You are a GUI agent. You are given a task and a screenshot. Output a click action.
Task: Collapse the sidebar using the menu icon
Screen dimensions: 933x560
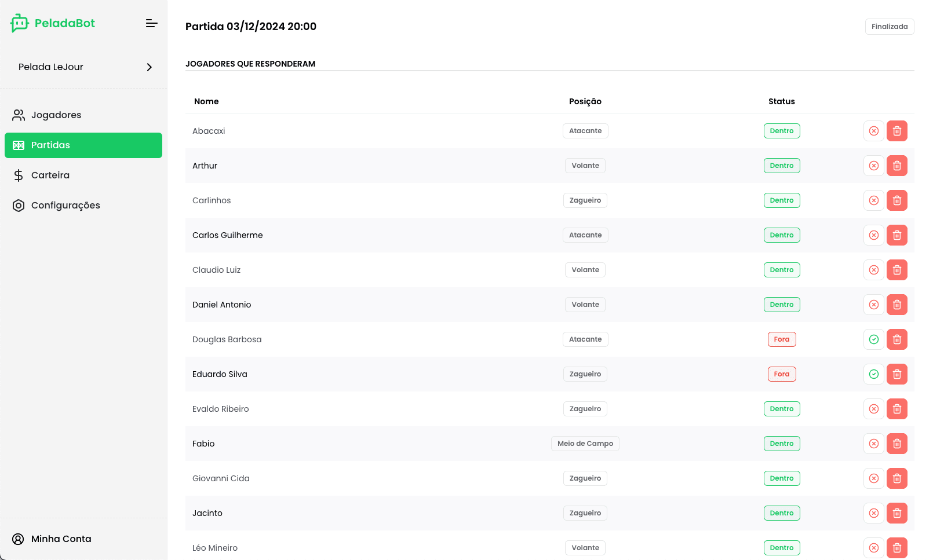pos(151,23)
